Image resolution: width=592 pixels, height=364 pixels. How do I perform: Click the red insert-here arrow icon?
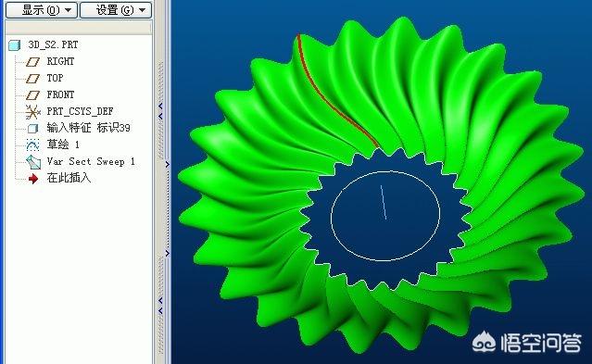point(33,179)
